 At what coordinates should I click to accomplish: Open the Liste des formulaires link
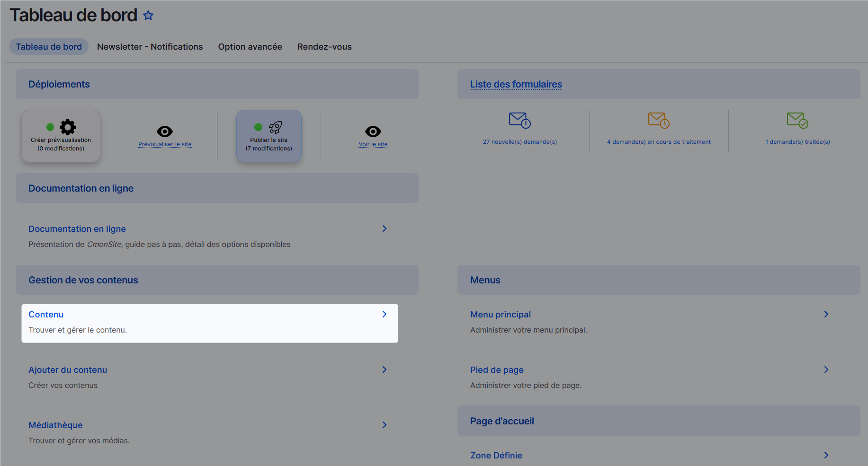click(x=516, y=84)
